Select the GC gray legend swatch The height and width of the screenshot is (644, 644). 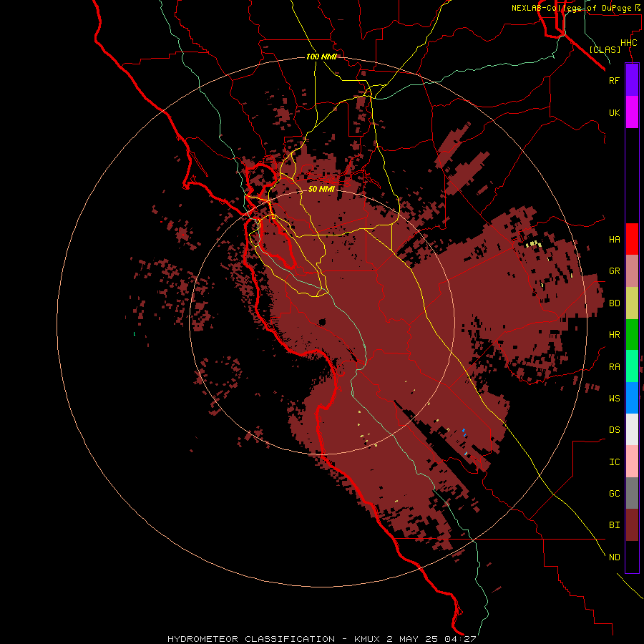tap(632, 493)
